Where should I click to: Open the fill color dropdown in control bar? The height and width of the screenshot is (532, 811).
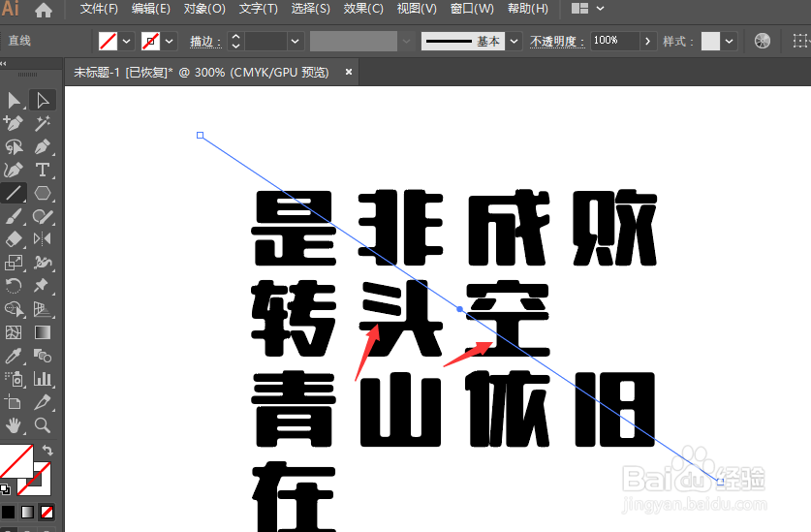pos(127,41)
